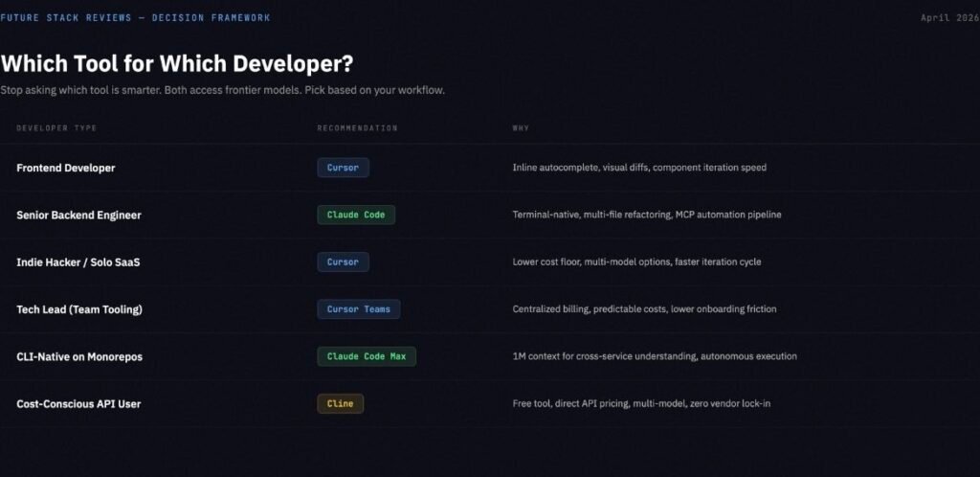Click the 'Free tool, direct API pricing' text
This screenshot has width=980, height=477.
641,404
